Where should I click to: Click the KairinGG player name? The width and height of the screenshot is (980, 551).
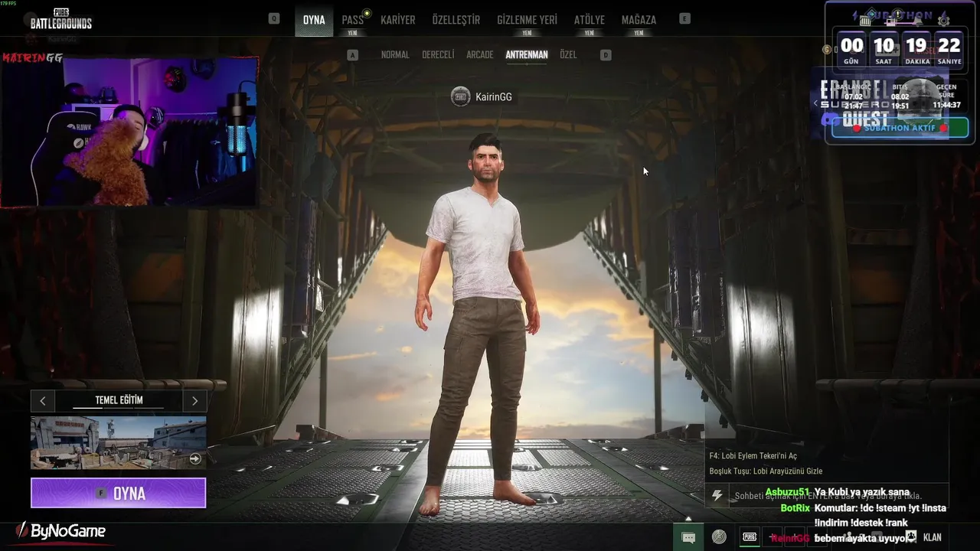[494, 97]
